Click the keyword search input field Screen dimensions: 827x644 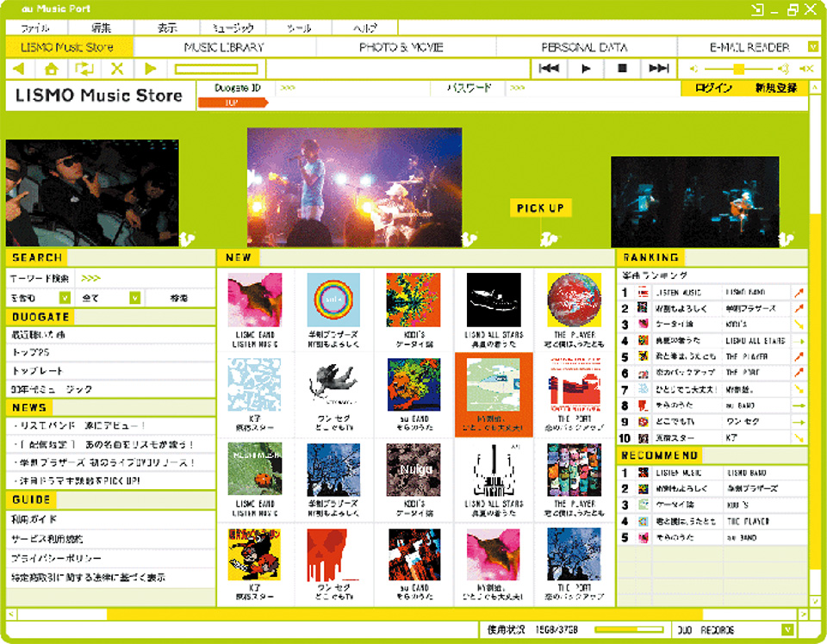[145, 278]
